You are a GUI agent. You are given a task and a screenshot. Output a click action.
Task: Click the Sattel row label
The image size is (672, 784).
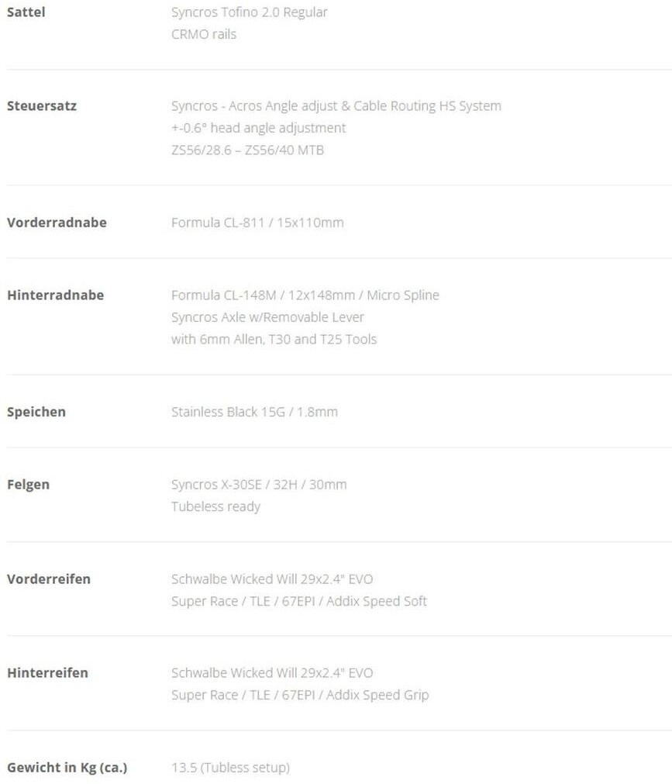(x=26, y=12)
